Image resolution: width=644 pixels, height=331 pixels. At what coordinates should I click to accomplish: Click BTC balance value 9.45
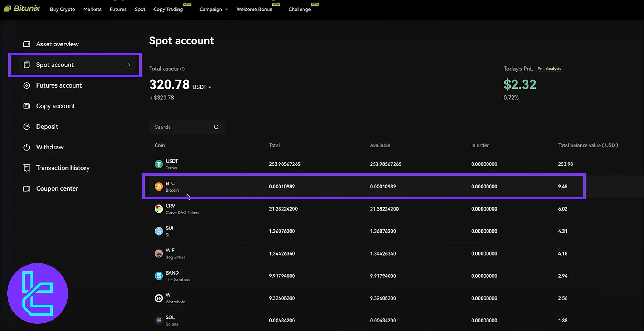[563, 187]
